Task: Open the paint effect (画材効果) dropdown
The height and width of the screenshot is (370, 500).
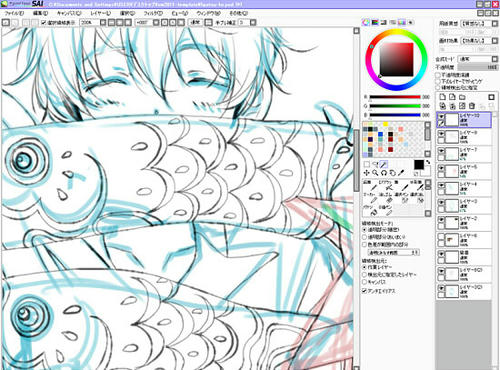Action: (495, 41)
